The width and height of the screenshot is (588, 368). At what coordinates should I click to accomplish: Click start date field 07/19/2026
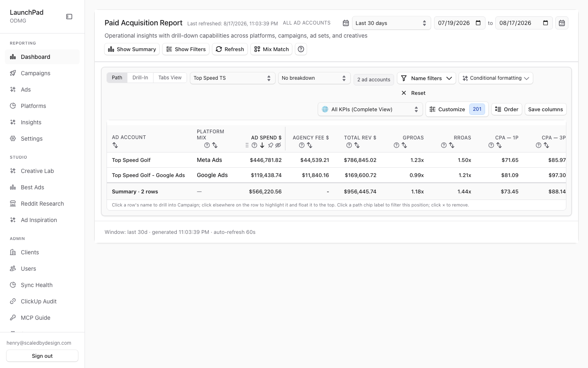tap(460, 23)
